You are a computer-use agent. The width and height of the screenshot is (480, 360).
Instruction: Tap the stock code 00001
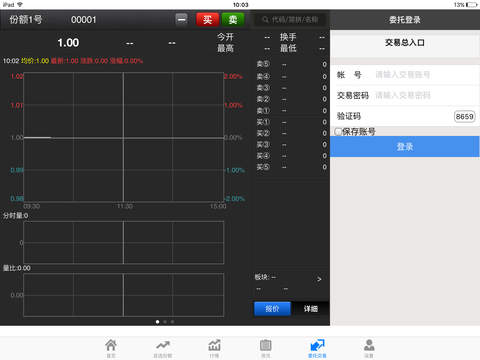pos(83,20)
